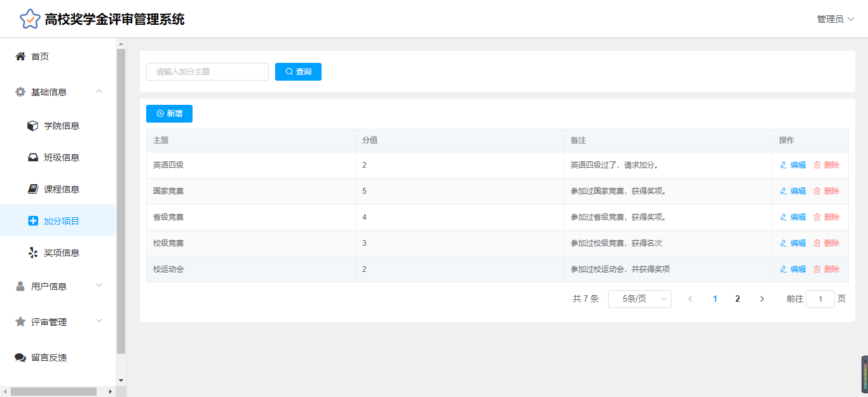
Task: Click the next page arrow in pagination
Action: [762, 299]
